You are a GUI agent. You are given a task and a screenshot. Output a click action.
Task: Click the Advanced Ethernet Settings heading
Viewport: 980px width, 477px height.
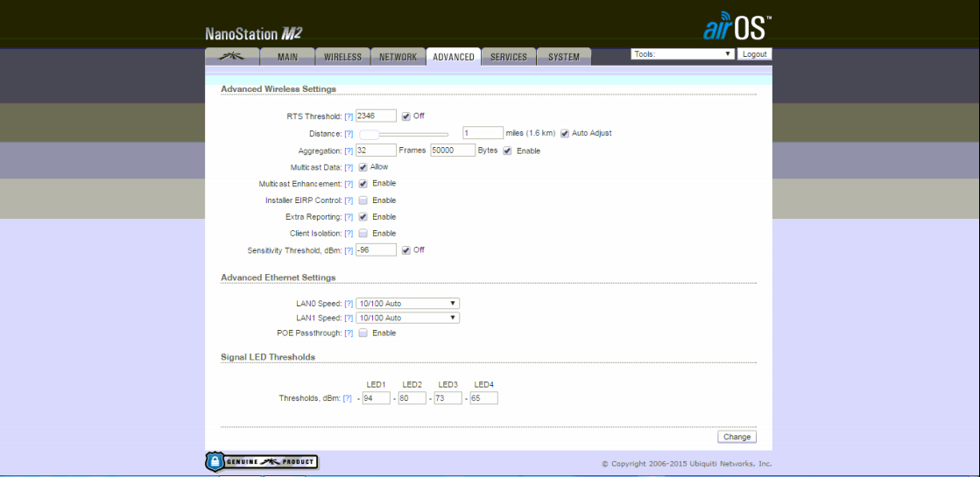pos(278,277)
